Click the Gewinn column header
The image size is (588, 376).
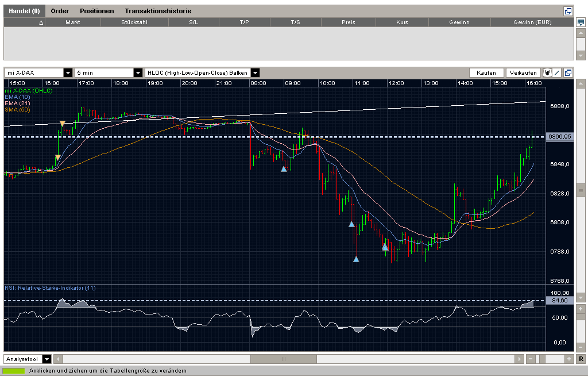(x=459, y=22)
